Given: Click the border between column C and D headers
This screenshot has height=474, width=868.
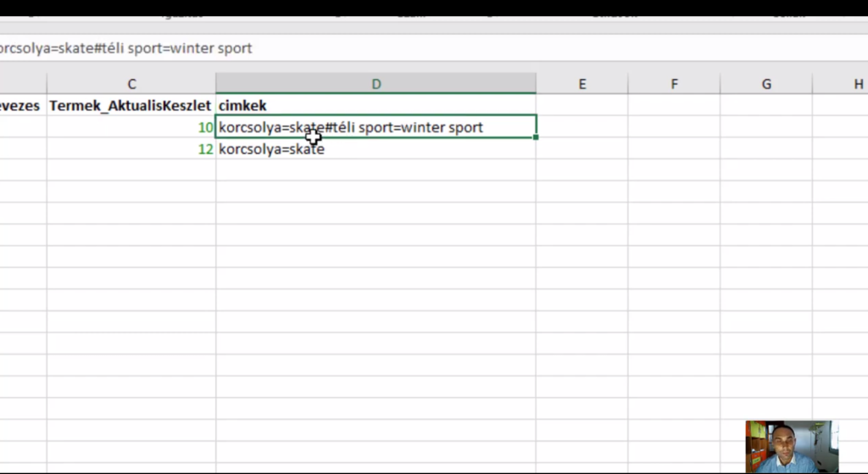Looking at the screenshot, I should point(215,83).
